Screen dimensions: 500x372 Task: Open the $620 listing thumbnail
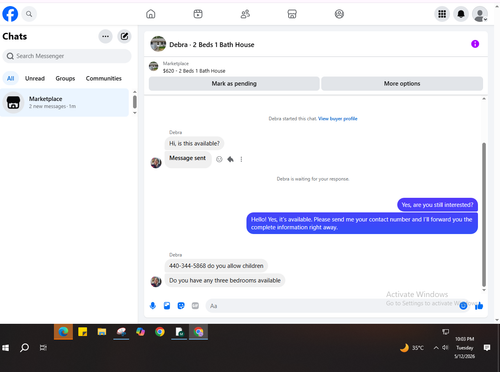pos(153,66)
